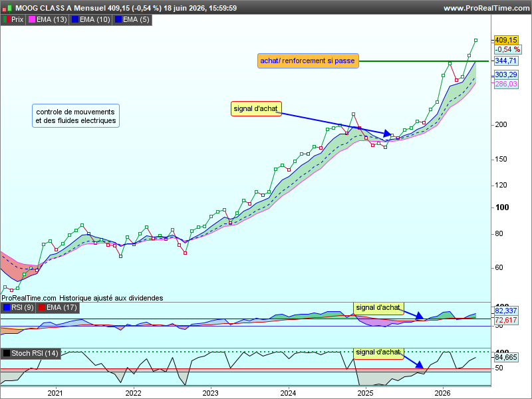The height and width of the screenshot is (399, 532).
Task: Click the black Stoch RSI color swatch
Action: [x=7, y=353]
